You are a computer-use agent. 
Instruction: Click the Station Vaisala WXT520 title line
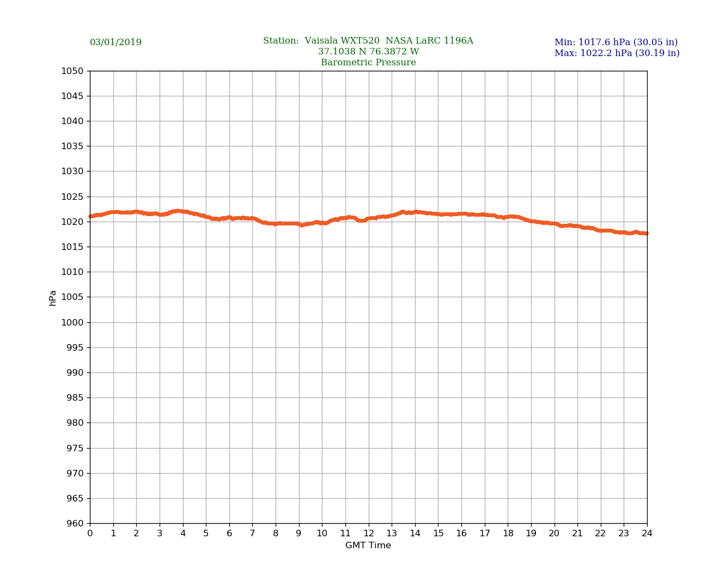pos(368,41)
